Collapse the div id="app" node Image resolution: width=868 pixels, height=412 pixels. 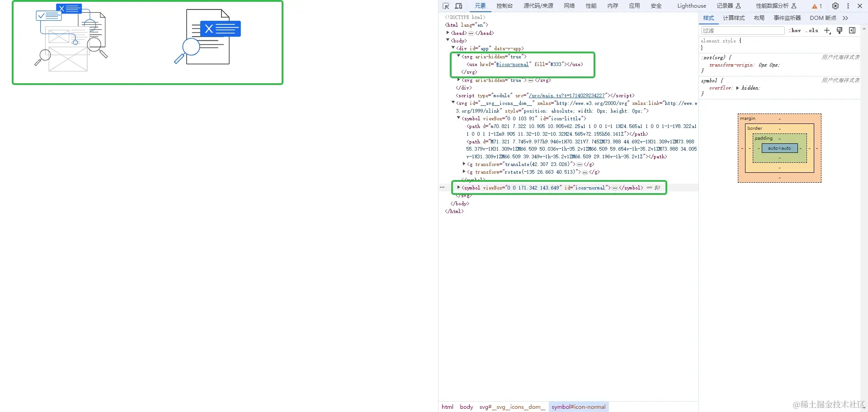pyautogui.click(x=453, y=48)
